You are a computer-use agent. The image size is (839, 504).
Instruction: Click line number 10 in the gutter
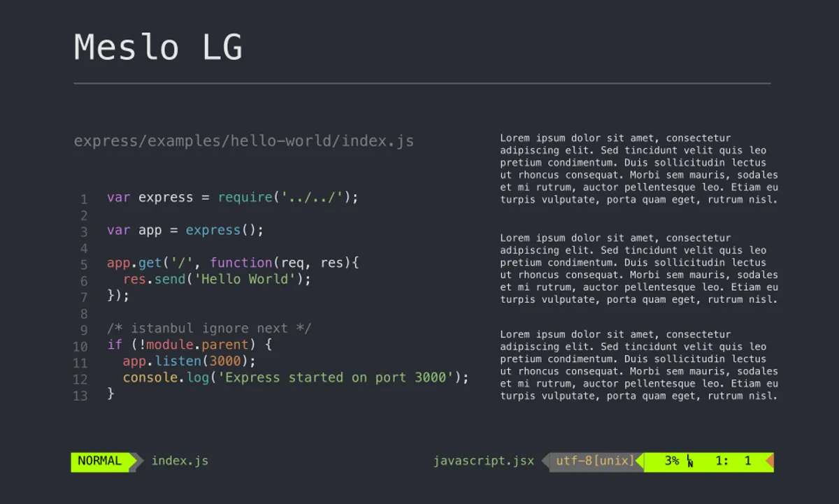click(x=80, y=347)
